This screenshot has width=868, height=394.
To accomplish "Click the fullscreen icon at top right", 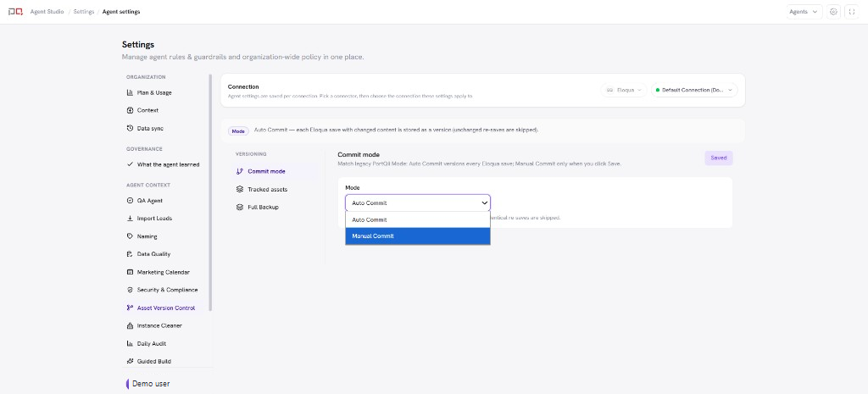I will pyautogui.click(x=851, y=12).
